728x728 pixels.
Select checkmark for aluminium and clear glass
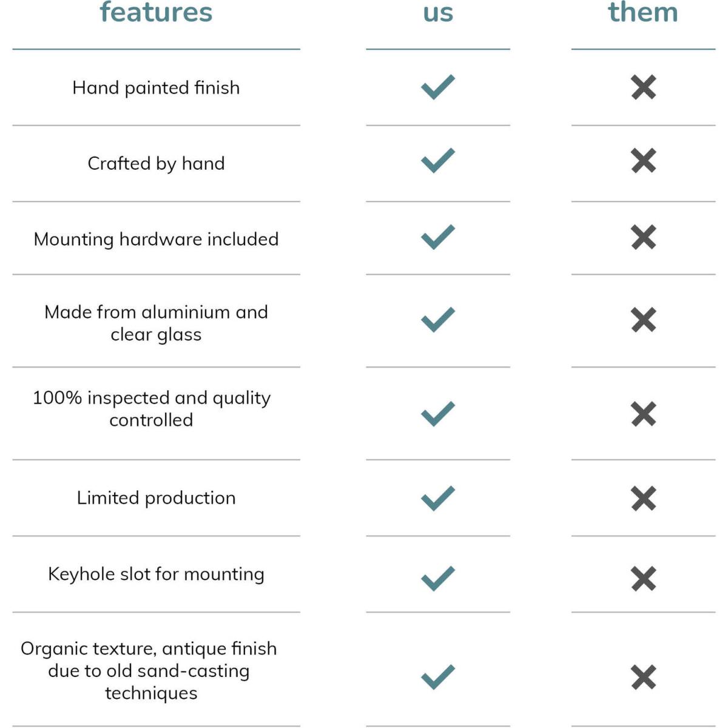tap(437, 320)
